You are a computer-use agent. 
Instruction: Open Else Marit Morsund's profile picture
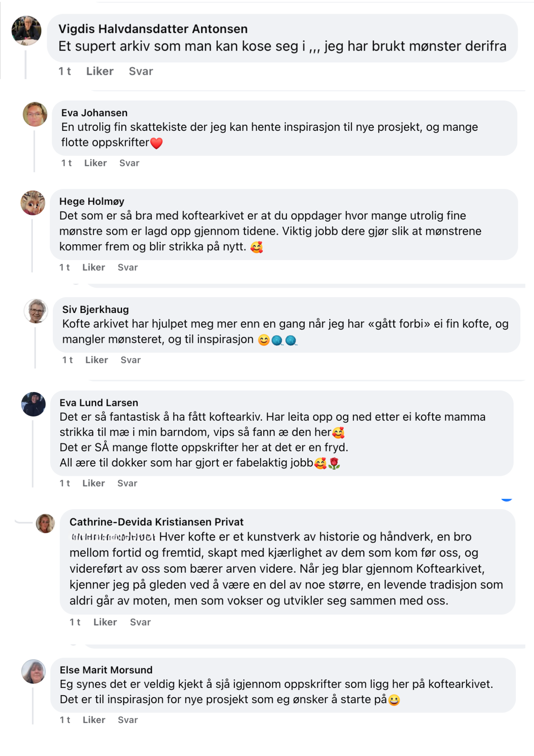34,672
